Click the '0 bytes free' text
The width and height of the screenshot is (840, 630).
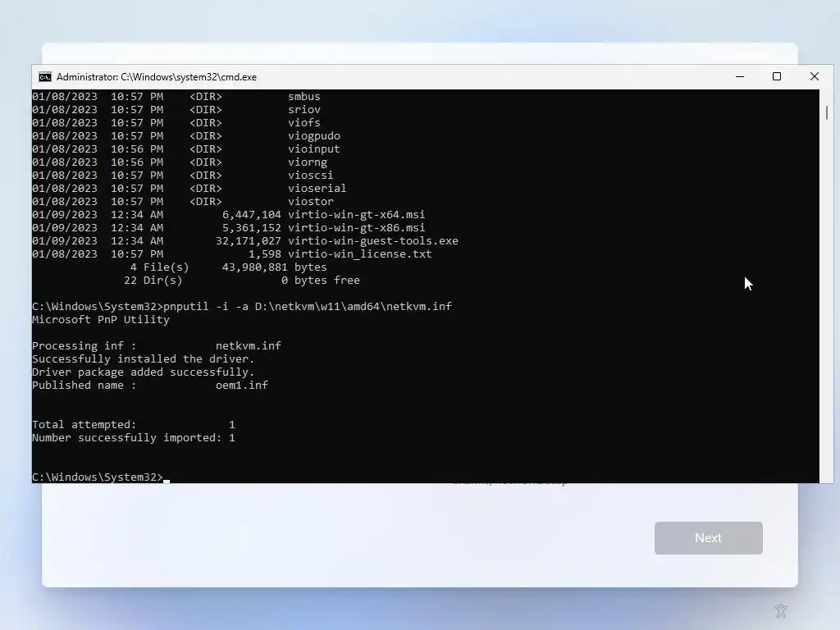click(x=321, y=281)
